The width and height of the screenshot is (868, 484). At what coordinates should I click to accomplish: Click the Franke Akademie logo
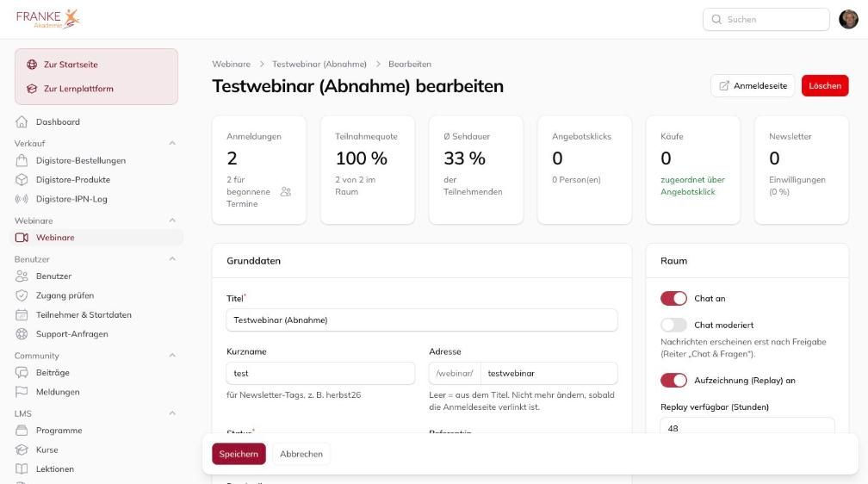[48, 19]
